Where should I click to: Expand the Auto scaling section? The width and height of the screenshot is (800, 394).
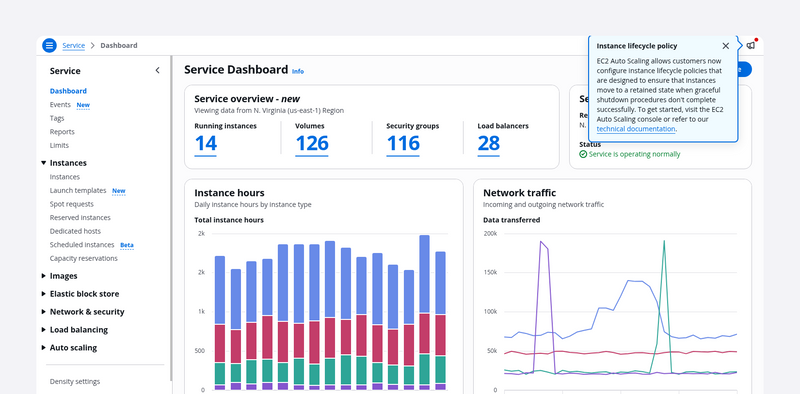[x=43, y=348]
